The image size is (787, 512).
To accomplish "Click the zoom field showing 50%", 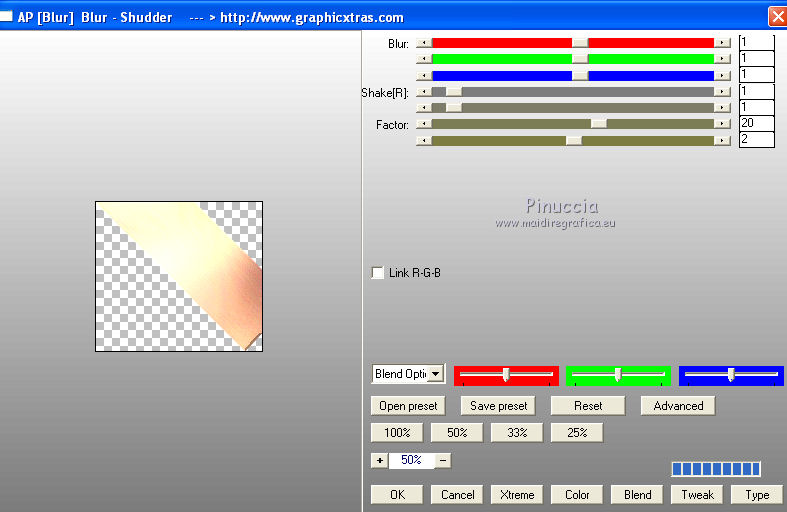I will [411, 460].
